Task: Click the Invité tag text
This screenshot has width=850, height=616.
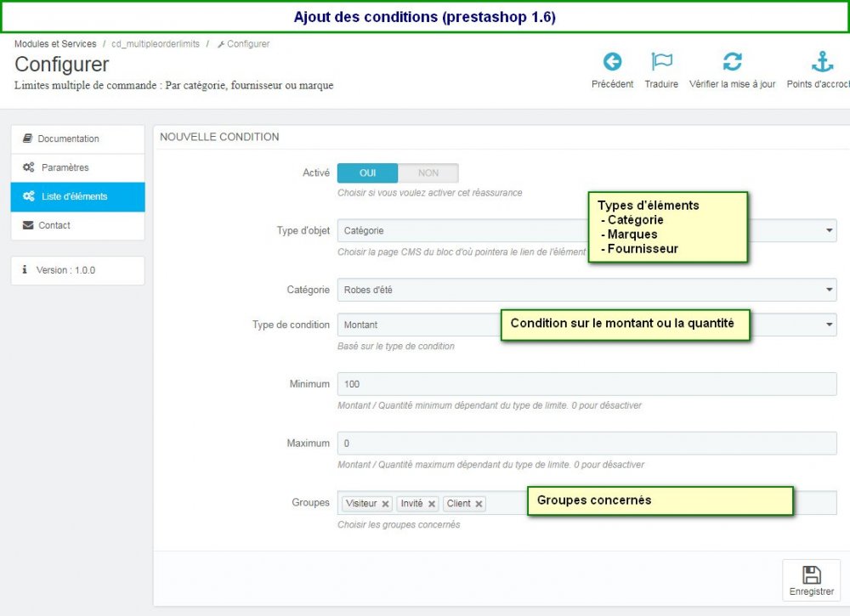Action: [411, 503]
